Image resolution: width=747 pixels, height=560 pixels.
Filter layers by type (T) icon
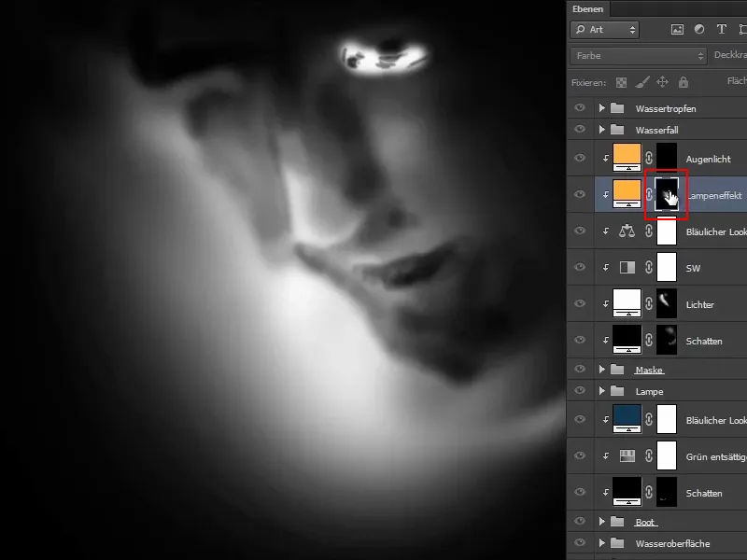coord(721,30)
